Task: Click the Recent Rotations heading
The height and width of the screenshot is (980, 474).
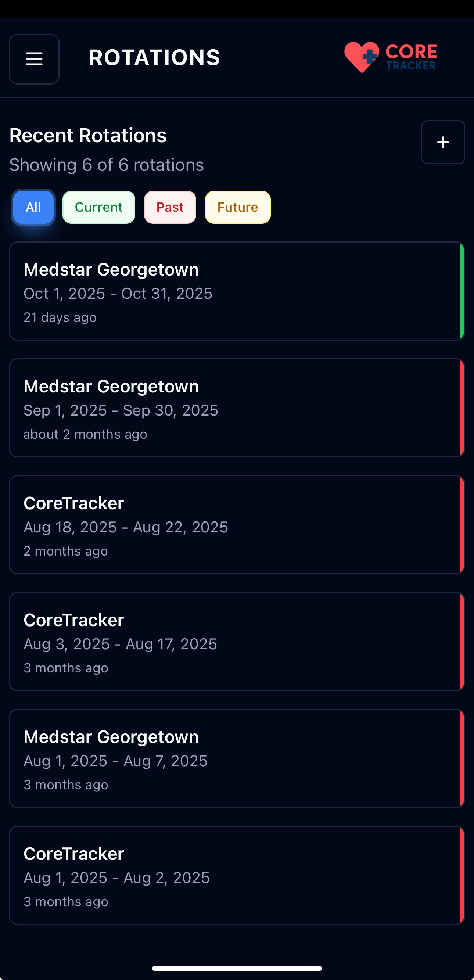Action: [x=88, y=136]
